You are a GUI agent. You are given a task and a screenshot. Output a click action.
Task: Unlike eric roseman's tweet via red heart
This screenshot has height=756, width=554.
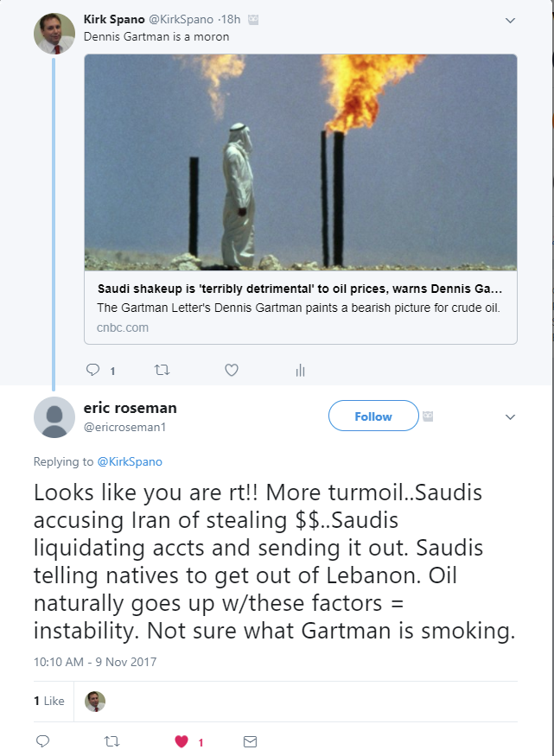(181, 741)
